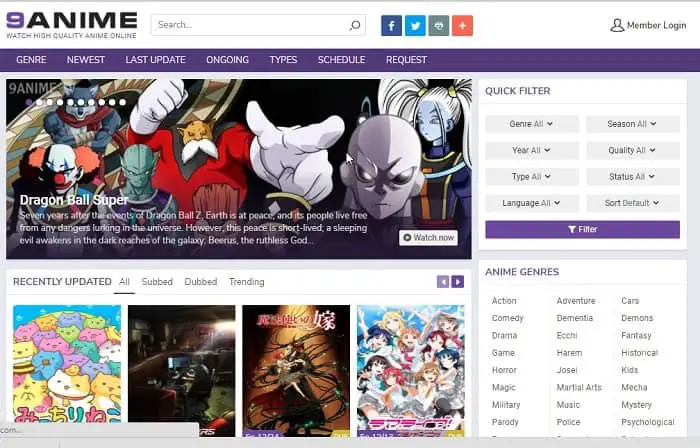Open the dark room anime thumbnail
Viewport: 700px width, 448px height.
pyautogui.click(x=182, y=370)
